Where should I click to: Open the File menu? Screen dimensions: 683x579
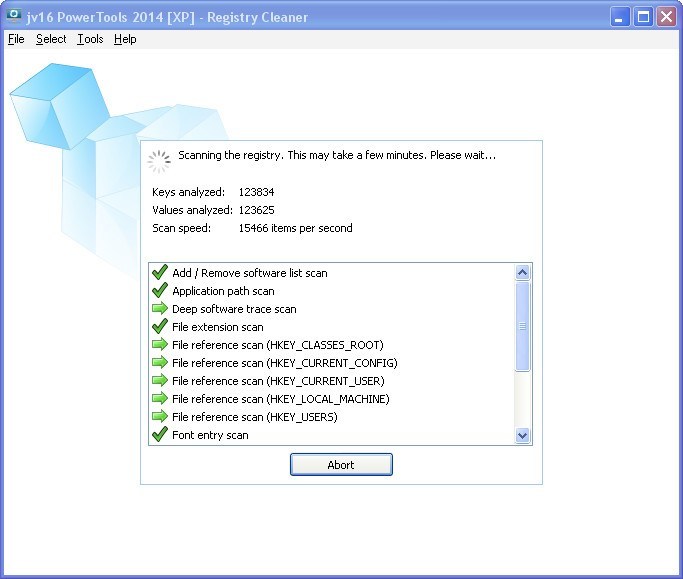tap(16, 39)
